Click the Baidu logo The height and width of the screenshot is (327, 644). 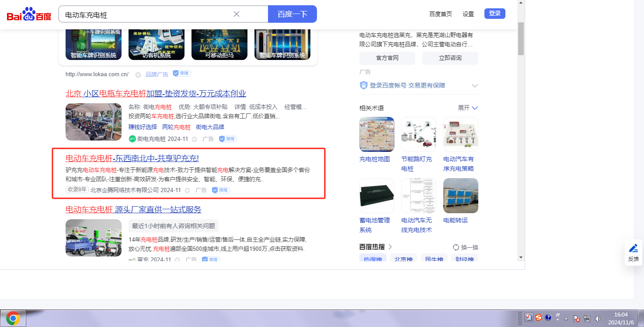point(29,14)
